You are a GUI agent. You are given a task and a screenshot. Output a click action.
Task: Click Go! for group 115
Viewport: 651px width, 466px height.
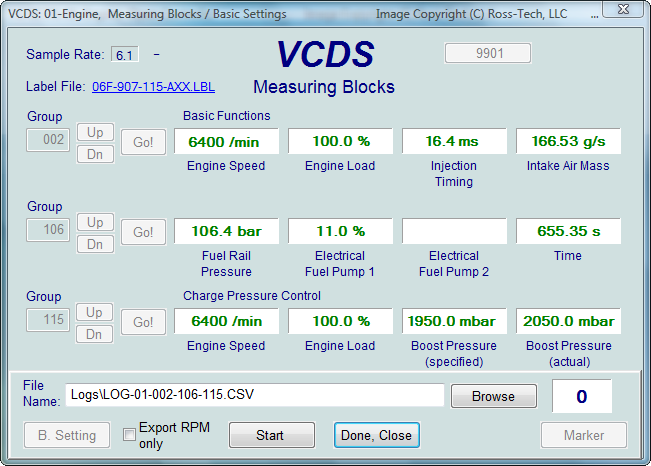pos(143,322)
